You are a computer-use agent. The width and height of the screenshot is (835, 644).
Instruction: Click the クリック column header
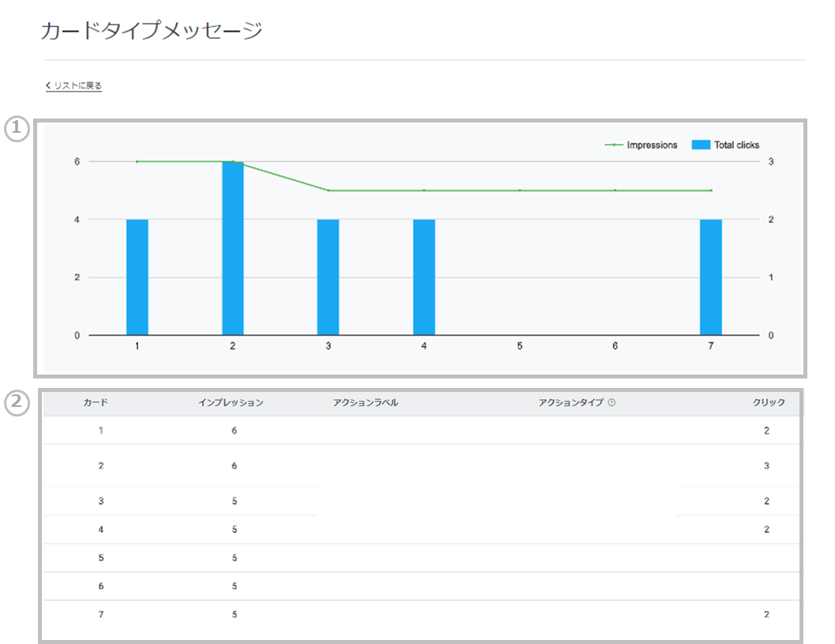(x=768, y=403)
